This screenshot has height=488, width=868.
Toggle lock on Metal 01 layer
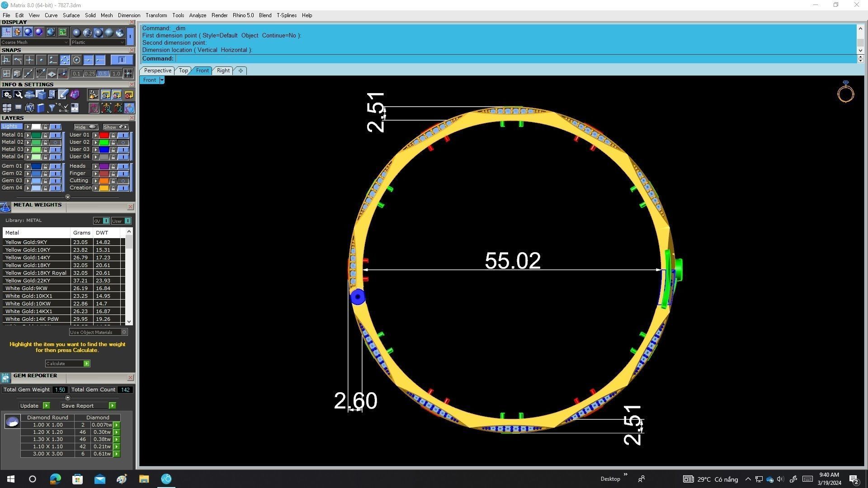click(45, 135)
